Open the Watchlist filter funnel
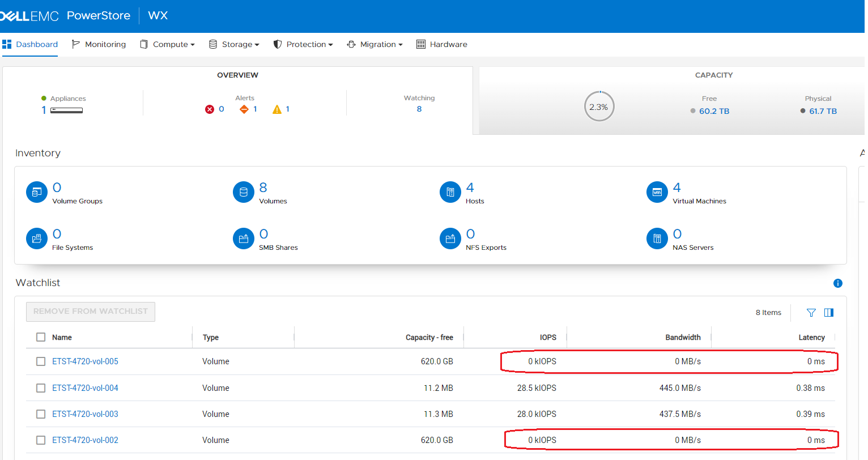This screenshot has height=460, width=868. pos(811,313)
